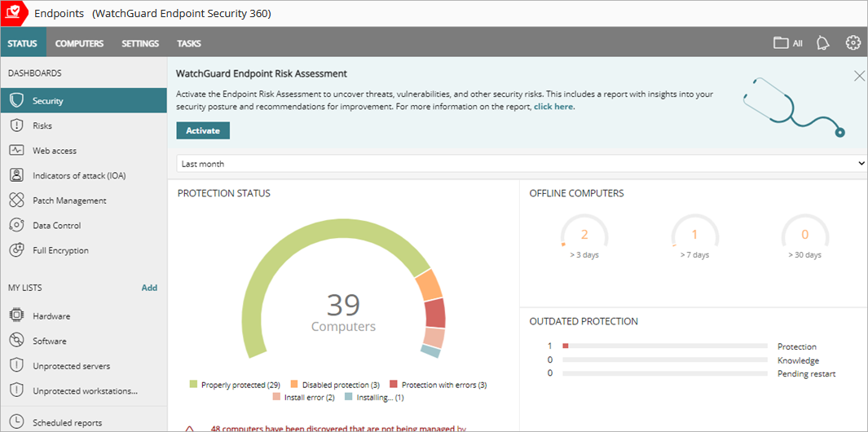Click the Disabled protection (3) legend swatch
This screenshot has height=432, width=868.
(294, 385)
